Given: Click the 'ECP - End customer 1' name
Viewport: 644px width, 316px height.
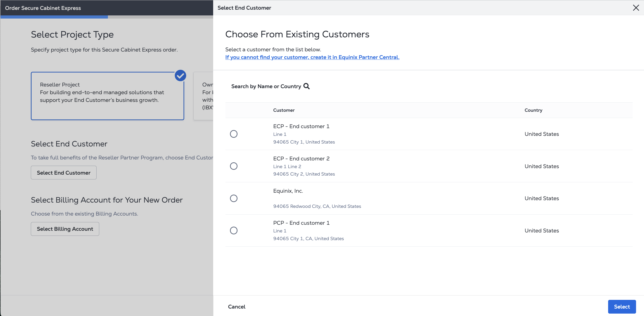Looking at the screenshot, I should click(x=301, y=126).
